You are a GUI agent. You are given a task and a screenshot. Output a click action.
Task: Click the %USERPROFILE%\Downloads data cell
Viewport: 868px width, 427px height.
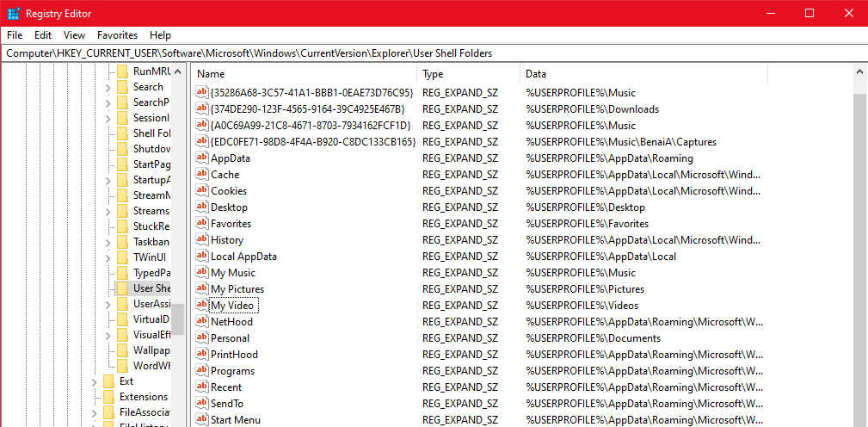click(x=593, y=109)
